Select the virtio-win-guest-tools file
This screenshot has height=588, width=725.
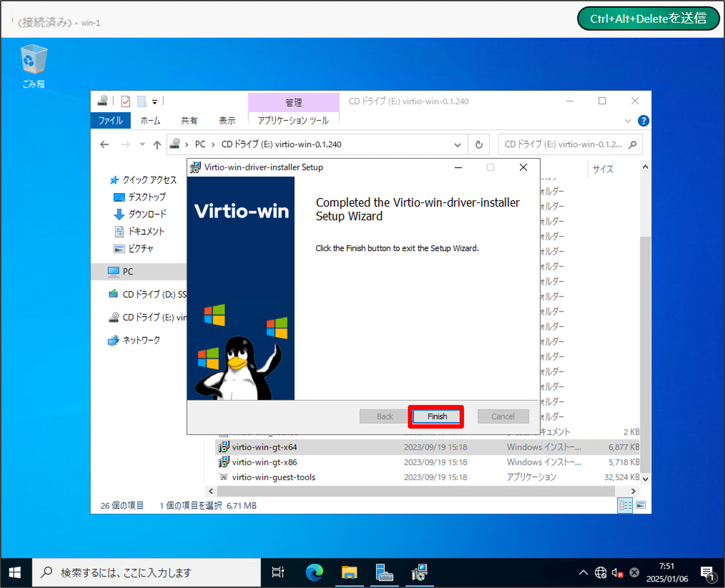pos(273,477)
